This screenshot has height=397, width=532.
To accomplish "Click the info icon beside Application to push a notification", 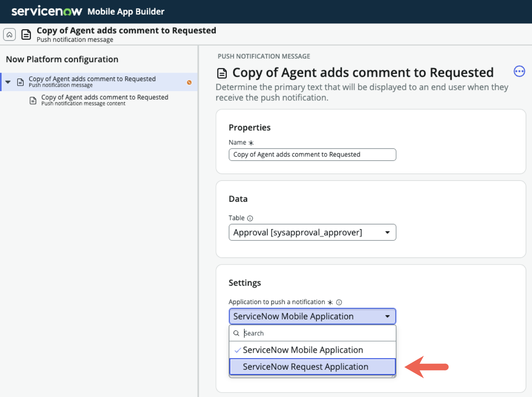I will (x=339, y=302).
